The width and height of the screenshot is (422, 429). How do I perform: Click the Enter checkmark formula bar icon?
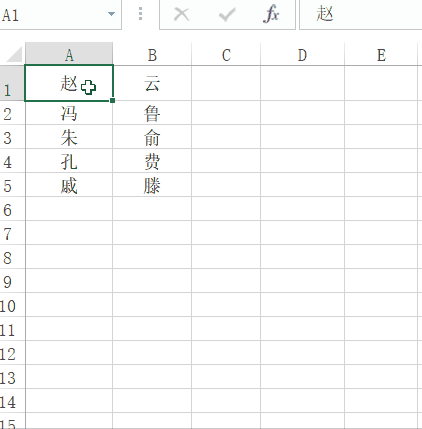tap(227, 15)
